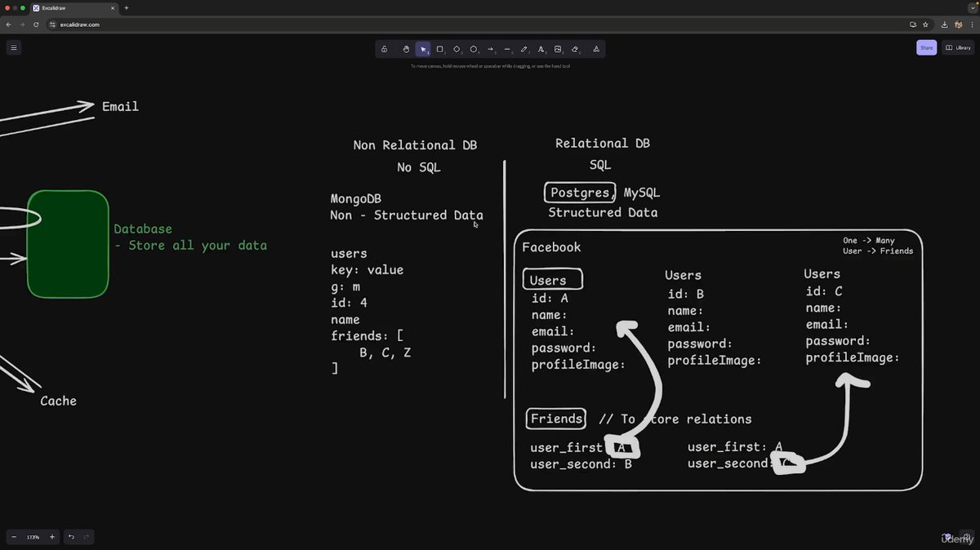Zoom out with the minus button
Image resolution: width=980 pixels, height=550 pixels.
tap(14, 537)
